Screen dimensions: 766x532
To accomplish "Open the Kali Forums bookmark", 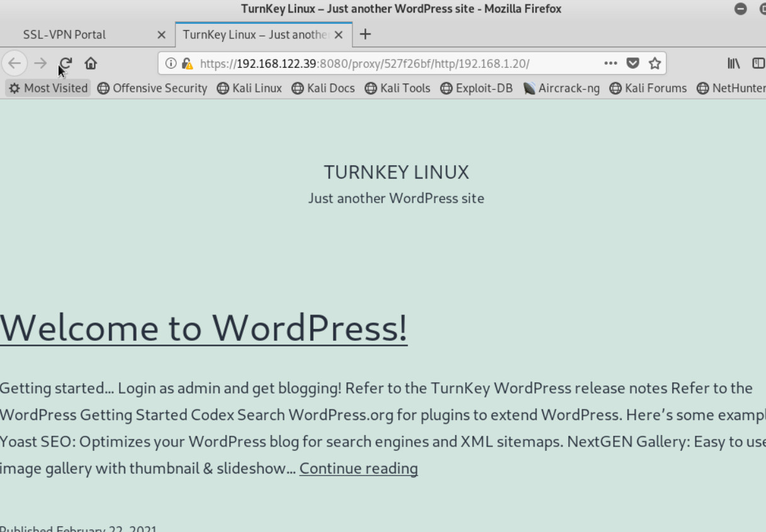I will (x=648, y=88).
